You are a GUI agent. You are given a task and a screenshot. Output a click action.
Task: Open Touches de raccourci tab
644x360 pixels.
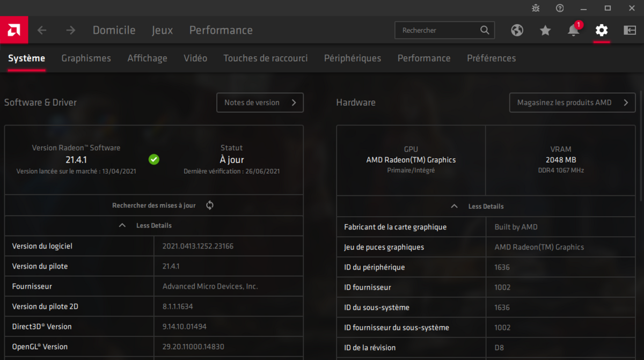[266, 58]
